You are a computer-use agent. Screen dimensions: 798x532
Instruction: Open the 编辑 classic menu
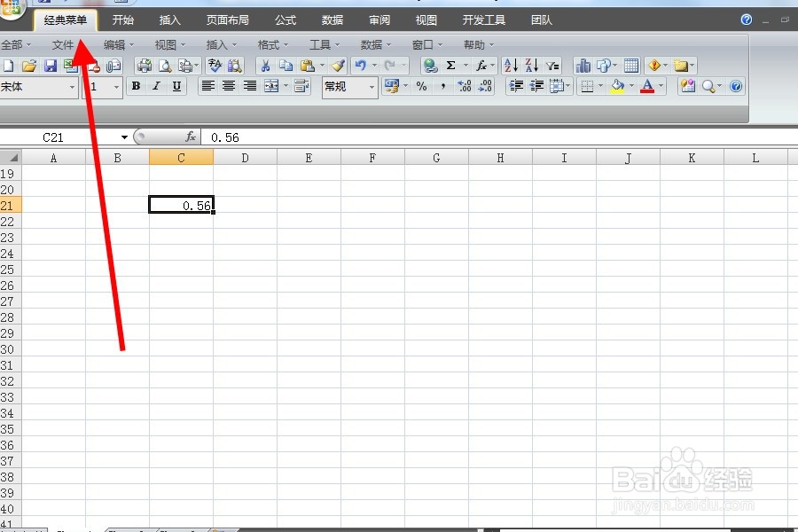tap(119, 45)
